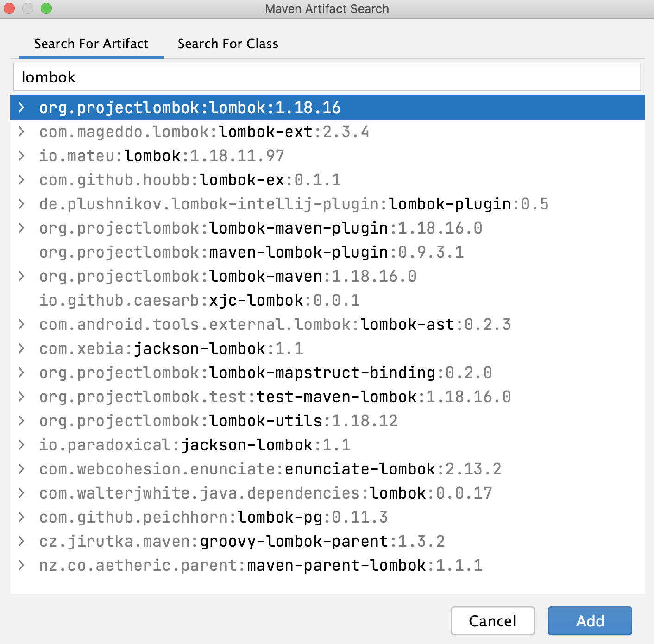Expand com.mageddo.lombok:lombok-ext artifact details

(x=21, y=132)
